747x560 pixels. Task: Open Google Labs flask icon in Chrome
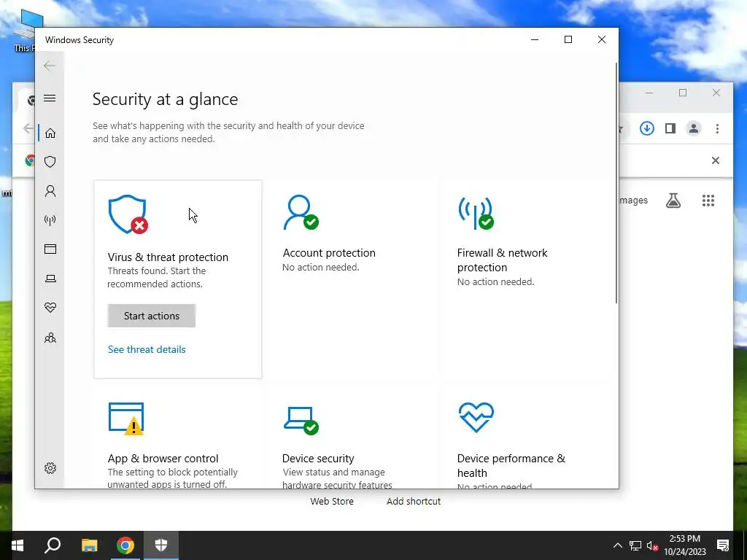[x=673, y=201]
